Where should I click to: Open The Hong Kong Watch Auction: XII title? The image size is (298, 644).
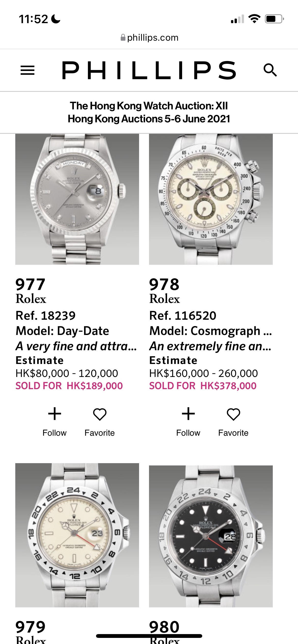tap(149, 106)
